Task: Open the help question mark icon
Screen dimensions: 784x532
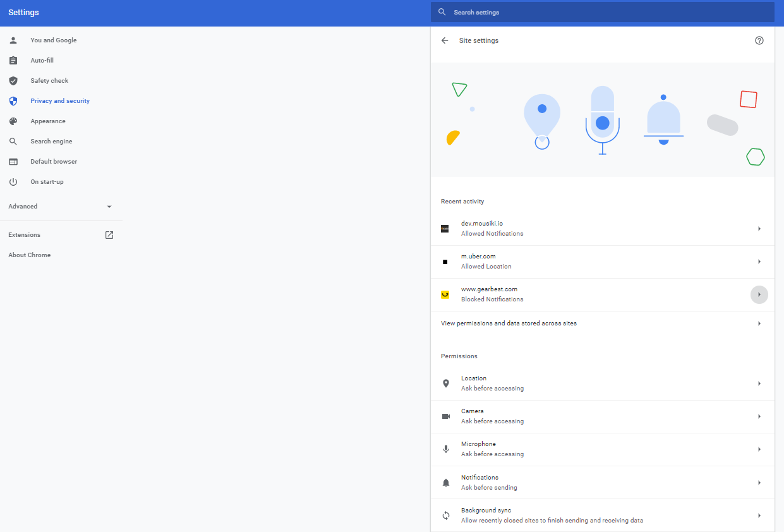Action: pyautogui.click(x=759, y=40)
